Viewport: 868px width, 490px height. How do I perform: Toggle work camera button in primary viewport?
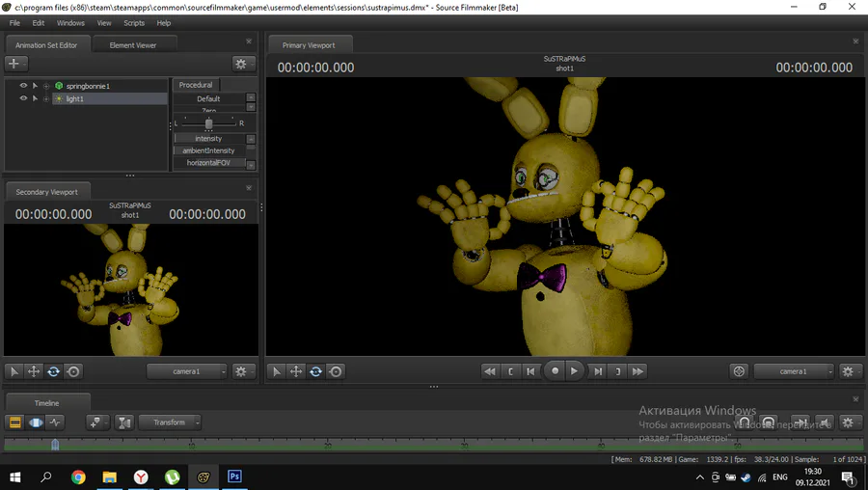tap(739, 371)
